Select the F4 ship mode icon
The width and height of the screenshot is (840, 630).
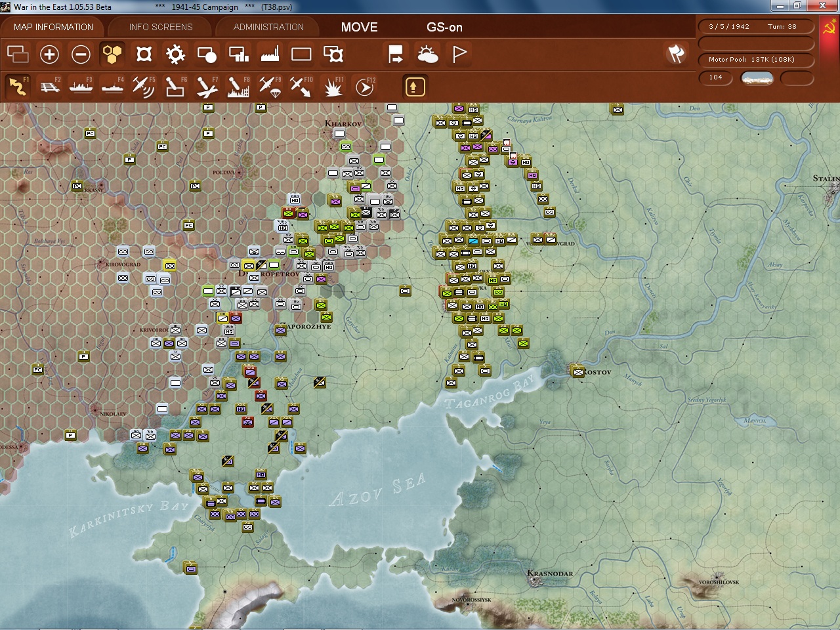tap(112, 86)
